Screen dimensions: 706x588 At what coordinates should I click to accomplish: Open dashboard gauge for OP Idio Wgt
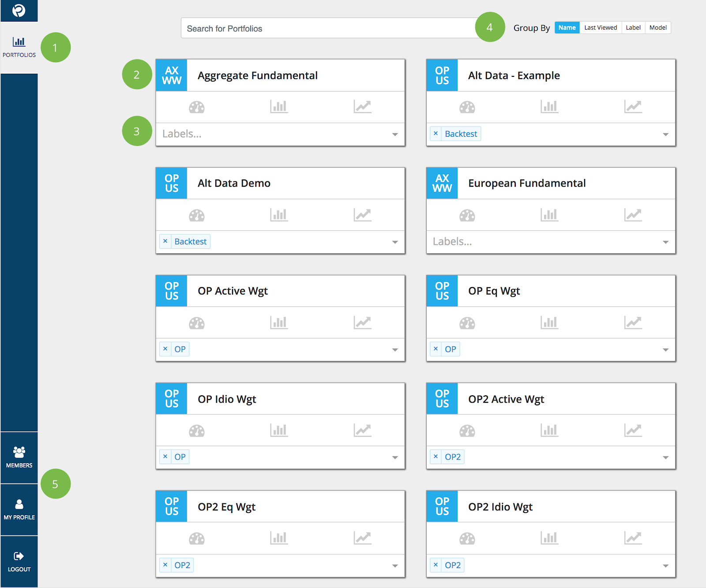point(197,431)
